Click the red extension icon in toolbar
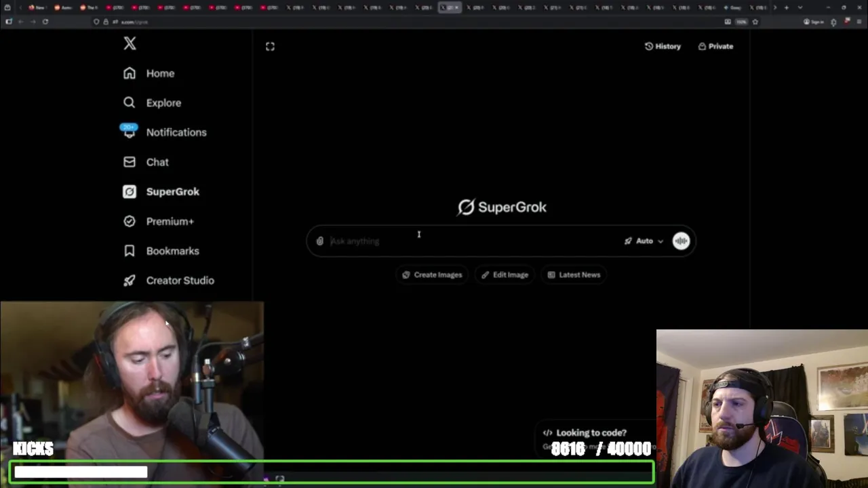The height and width of the screenshot is (488, 868). (x=847, y=22)
